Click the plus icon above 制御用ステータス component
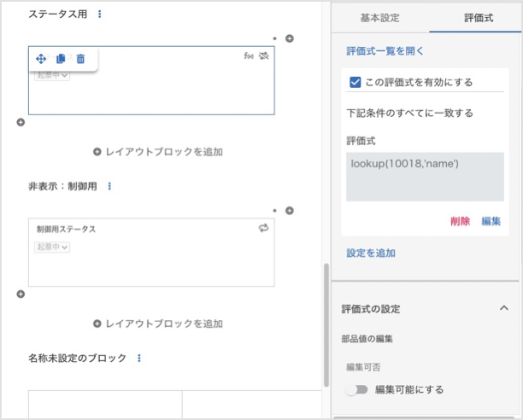 [x=289, y=211]
